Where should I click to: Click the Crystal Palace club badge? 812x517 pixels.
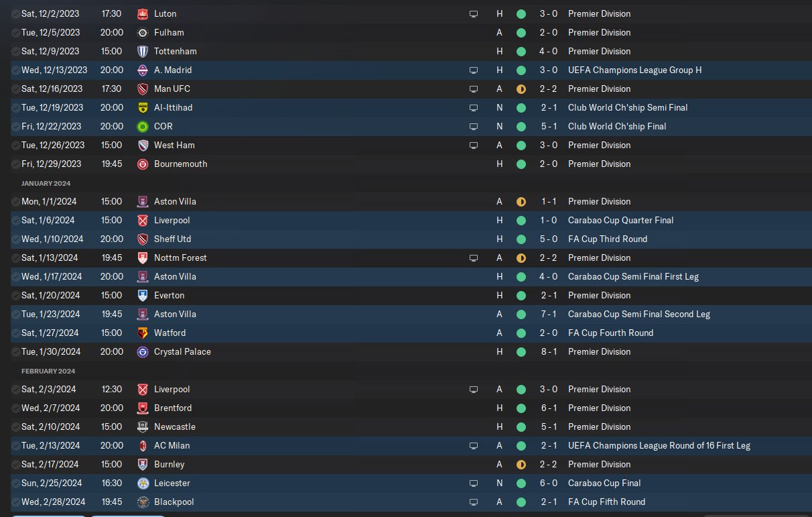(x=142, y=351)
